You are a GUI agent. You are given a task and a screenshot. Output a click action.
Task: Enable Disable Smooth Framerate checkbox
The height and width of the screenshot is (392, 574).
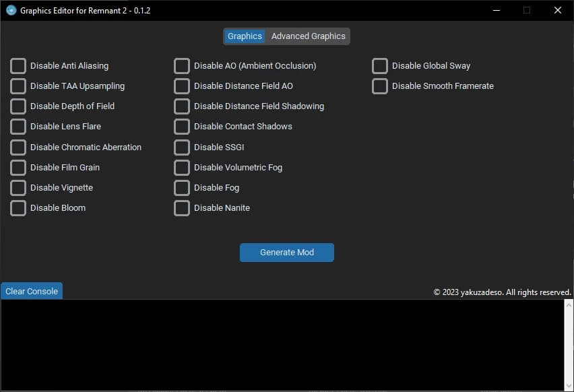click(379, 86)
